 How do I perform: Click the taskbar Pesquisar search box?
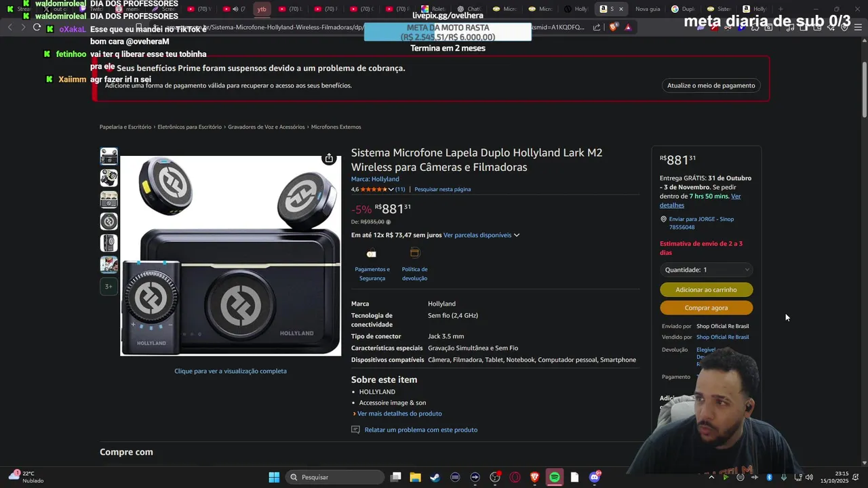point(335,477)
